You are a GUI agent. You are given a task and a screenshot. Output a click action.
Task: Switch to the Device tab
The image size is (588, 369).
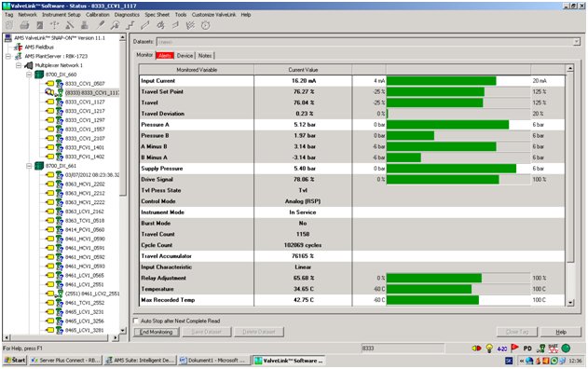[x=185, y=56]
